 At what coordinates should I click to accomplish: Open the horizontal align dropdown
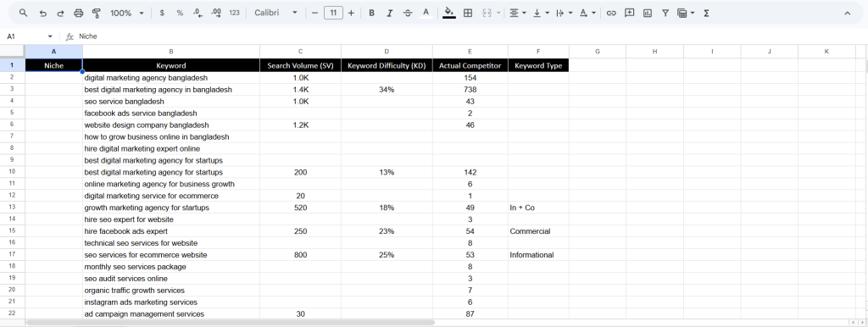click(x=518, y=13)
